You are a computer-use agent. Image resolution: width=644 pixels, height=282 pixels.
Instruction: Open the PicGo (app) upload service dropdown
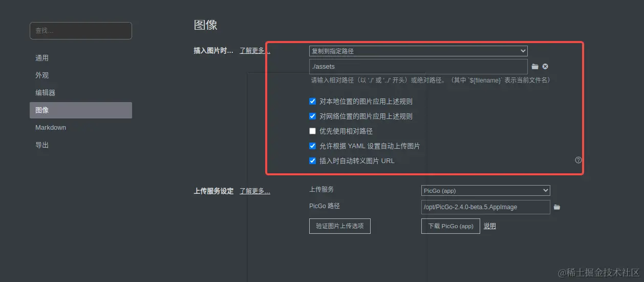[x=486, y=191]
